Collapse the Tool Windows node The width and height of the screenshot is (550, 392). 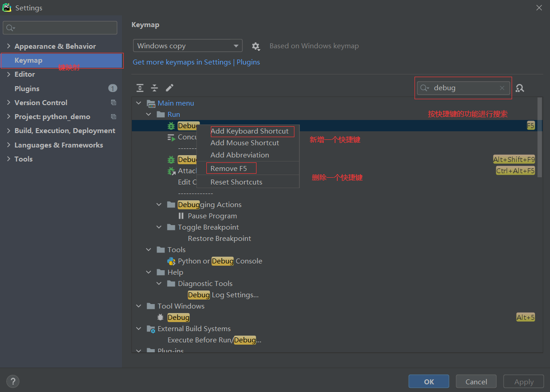pos(139,306)
